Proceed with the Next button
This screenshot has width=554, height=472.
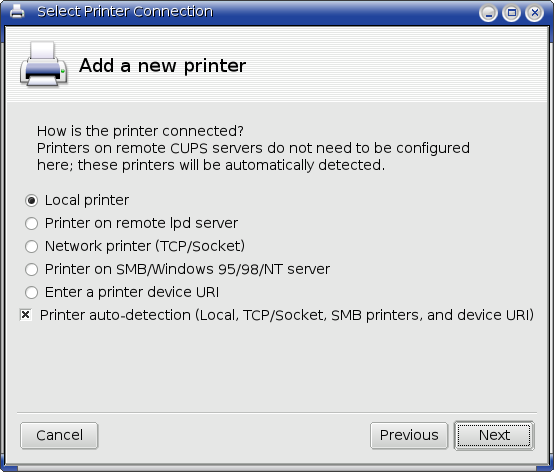[x=494, y=436]
